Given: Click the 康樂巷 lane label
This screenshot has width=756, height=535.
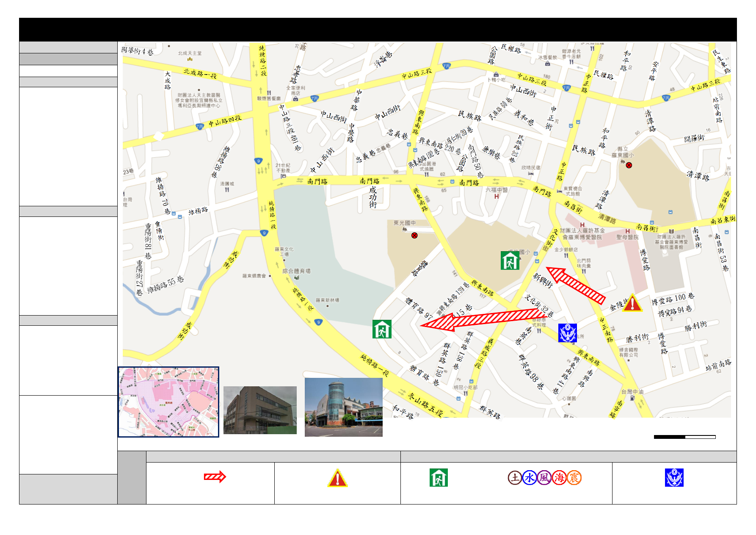Looking at the screenshot, I should coord(491,152).
